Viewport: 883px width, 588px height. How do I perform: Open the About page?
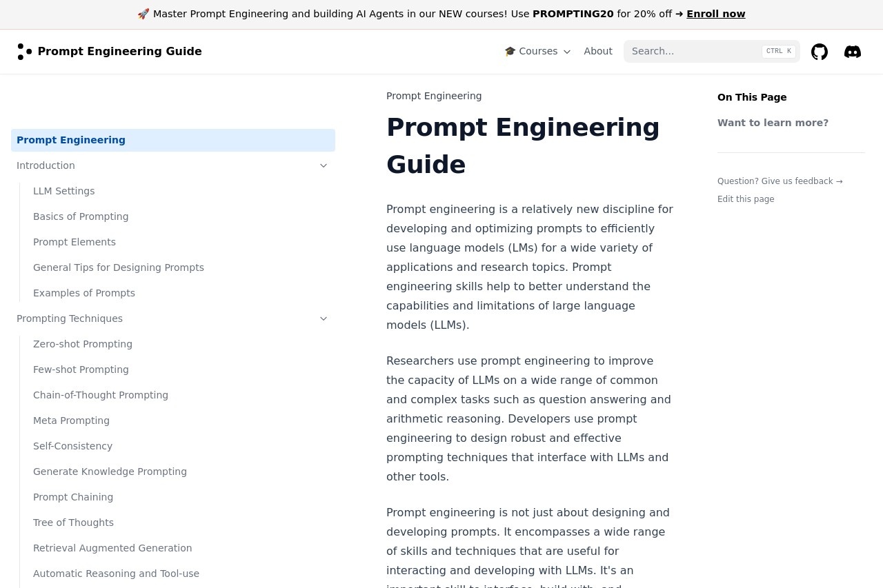(597, 52)
